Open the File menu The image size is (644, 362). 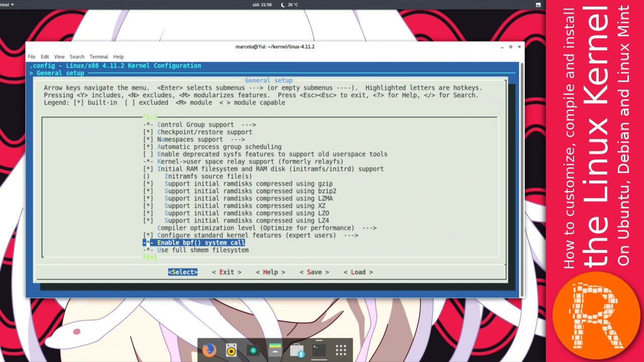coord(32,57)
